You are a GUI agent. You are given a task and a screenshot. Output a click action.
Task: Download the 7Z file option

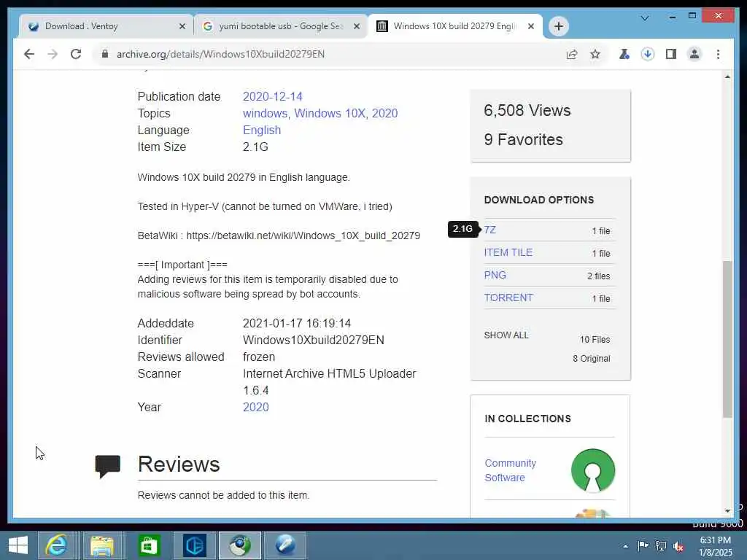tap(489, 230)
